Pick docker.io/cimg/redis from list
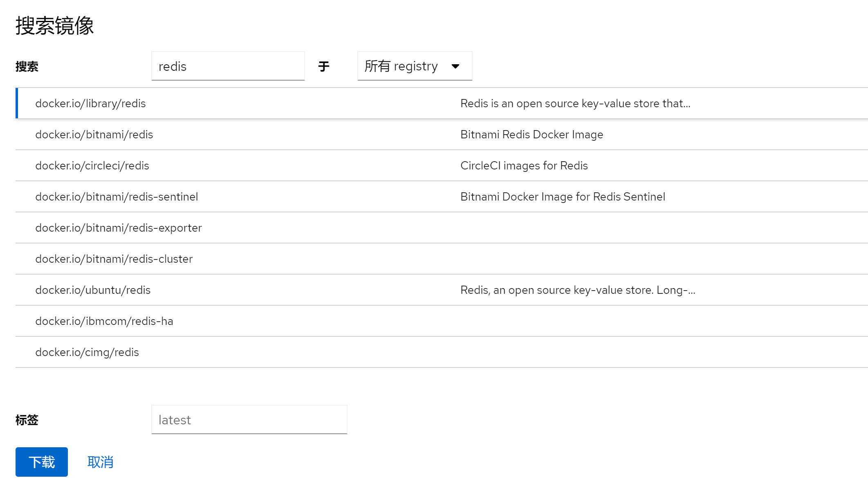868x489 pixels. pos(87,352)
